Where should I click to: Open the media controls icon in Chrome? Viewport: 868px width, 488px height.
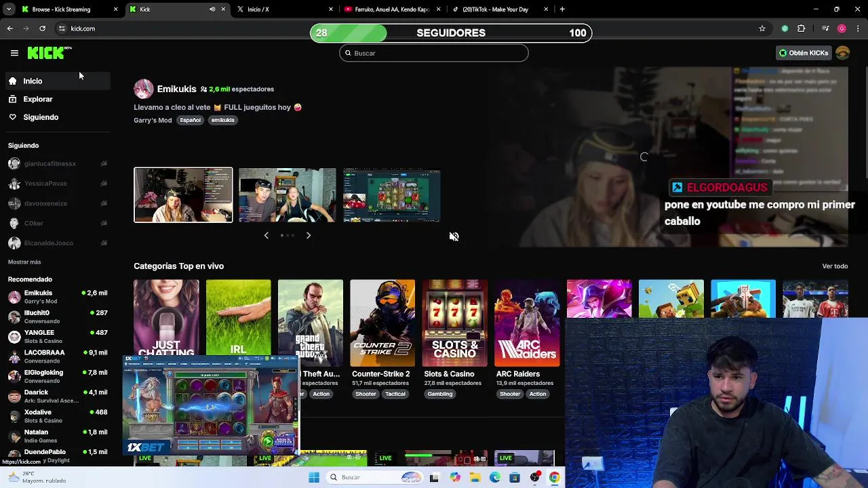825,28
